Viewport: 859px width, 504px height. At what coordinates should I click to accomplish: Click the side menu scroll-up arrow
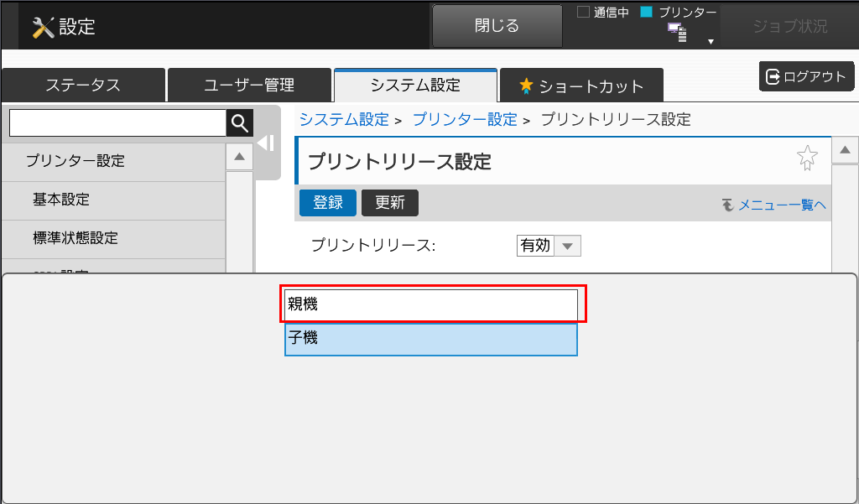pyautogui.click(x=239, y=157)
